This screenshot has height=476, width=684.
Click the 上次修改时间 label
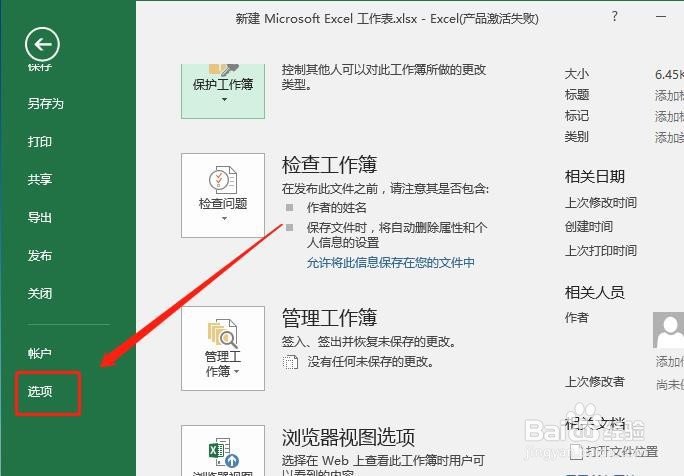(601, 203)
